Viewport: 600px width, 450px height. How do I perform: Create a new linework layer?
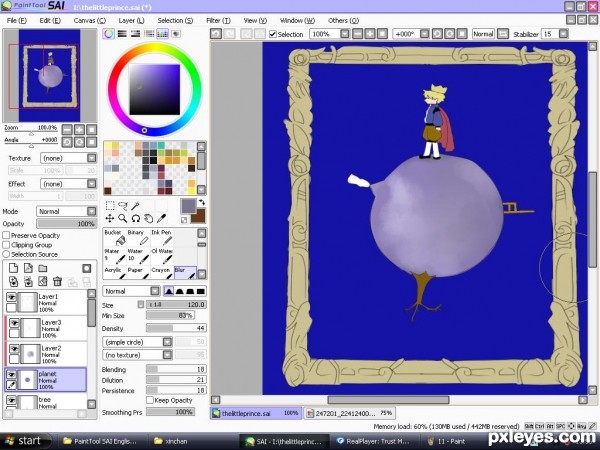[x=28, y=268]
